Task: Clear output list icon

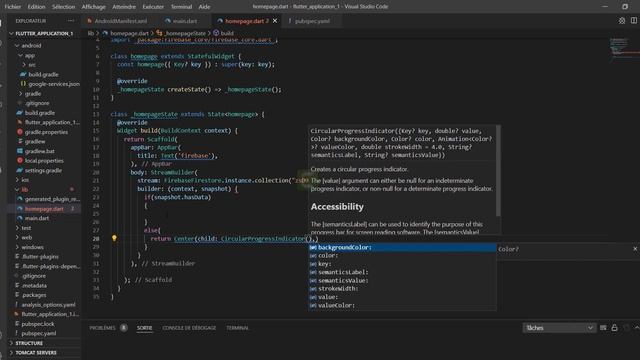Action: (603, 328)
